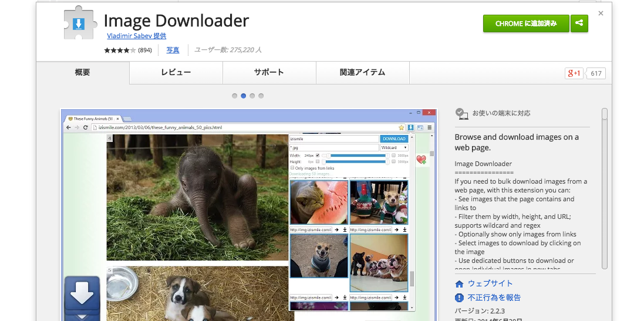Click the blue DOWNLOAD button in preview

[x=395, y=138]
